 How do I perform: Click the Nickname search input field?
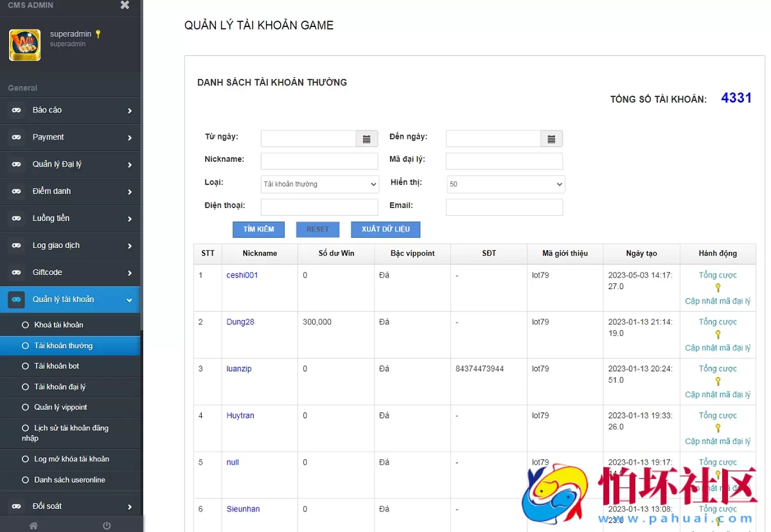(318, 161)
